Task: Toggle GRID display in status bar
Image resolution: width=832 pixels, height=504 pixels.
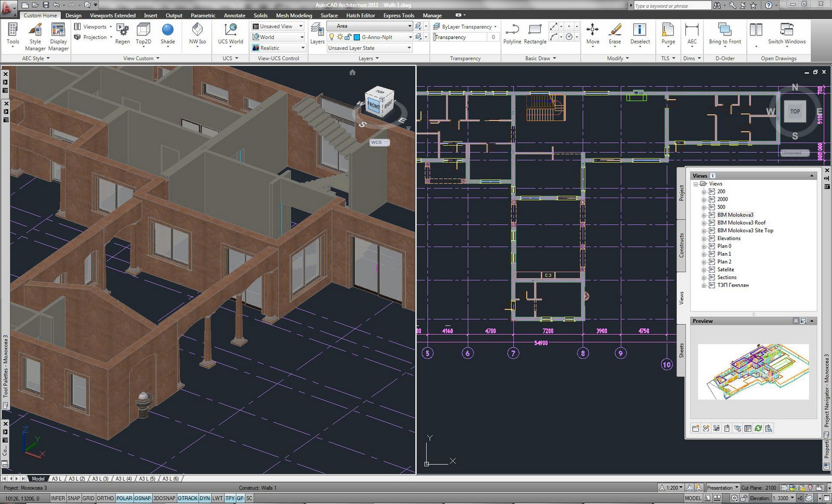Action: pos(88,498)
